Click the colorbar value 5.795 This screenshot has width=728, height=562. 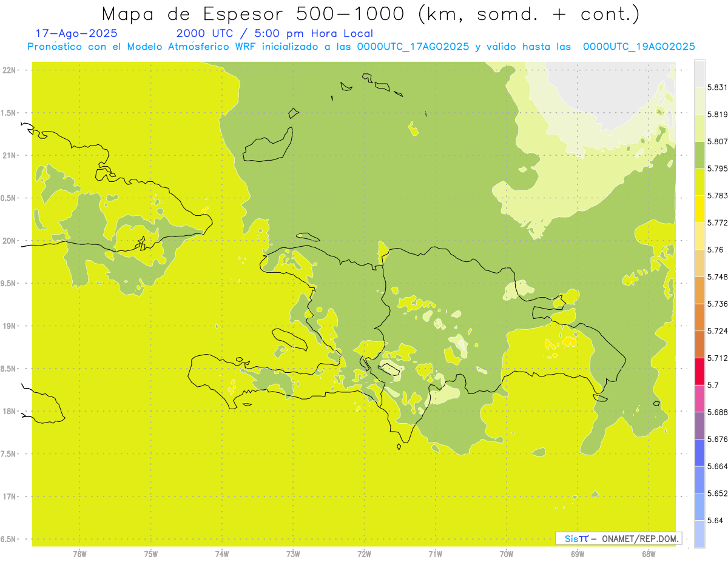pos(717,169)
